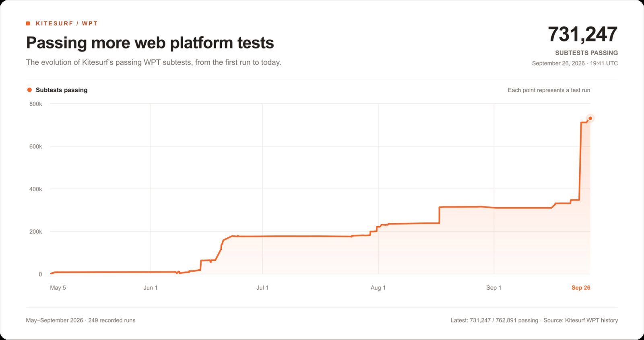Viewport: 644px width, 340px height.
Task: Click the Sep 1 x-axis label
Action: click(x=494, y=288)
